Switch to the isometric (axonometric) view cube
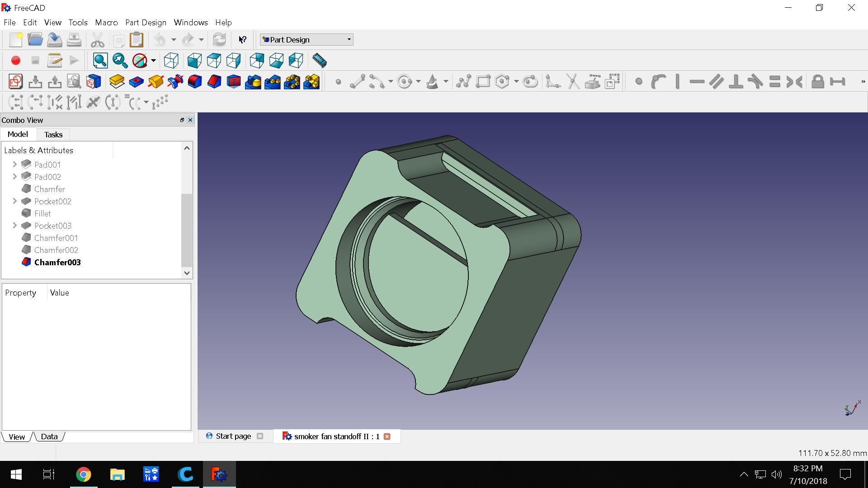The width and height of the screenshot is (868, 488). tap(171, 61)
